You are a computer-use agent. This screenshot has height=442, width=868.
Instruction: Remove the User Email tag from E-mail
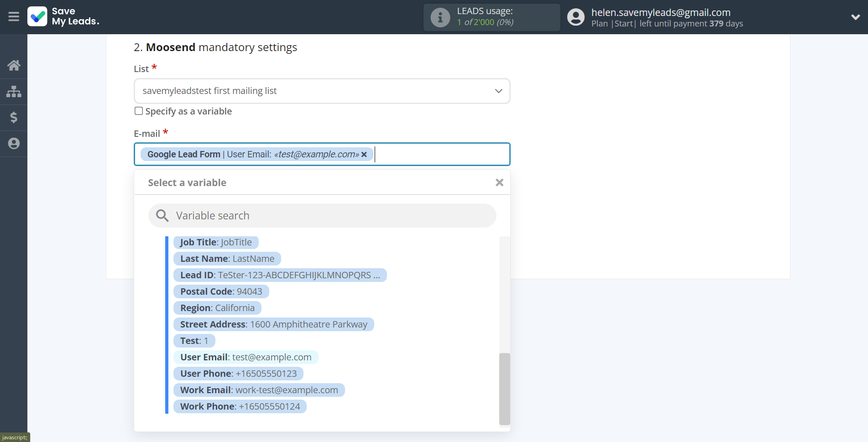364,155
